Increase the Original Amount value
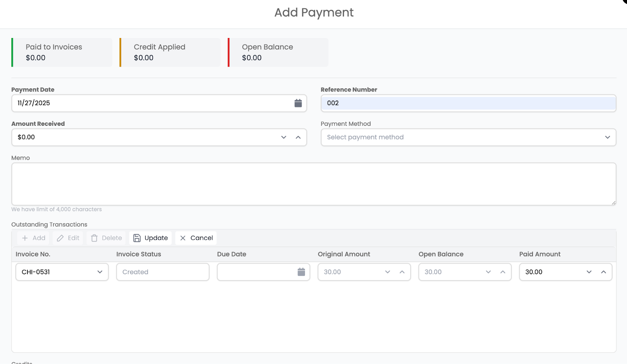 click(402, 272)
